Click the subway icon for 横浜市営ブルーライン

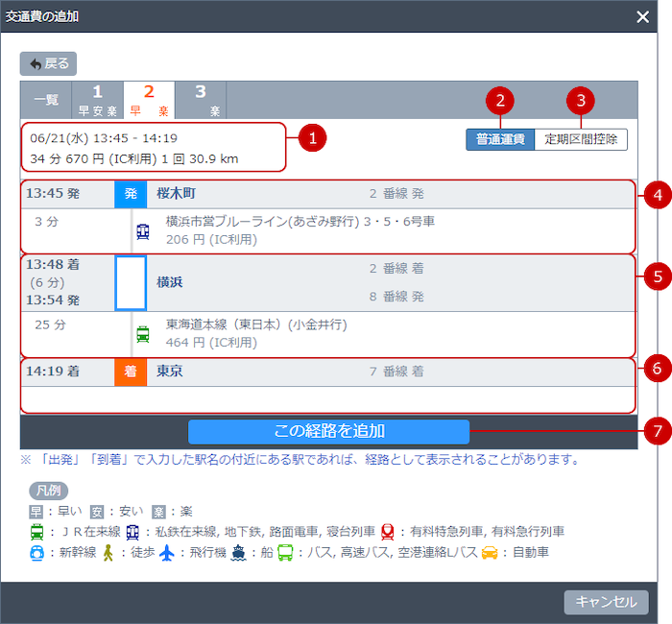pyautogui.click(x=143, y=232)
